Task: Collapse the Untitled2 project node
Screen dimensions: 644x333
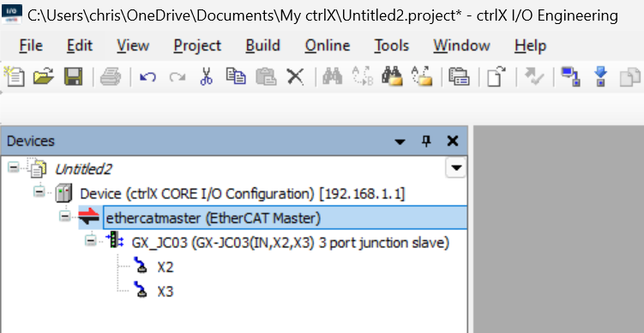Action: 14,167
